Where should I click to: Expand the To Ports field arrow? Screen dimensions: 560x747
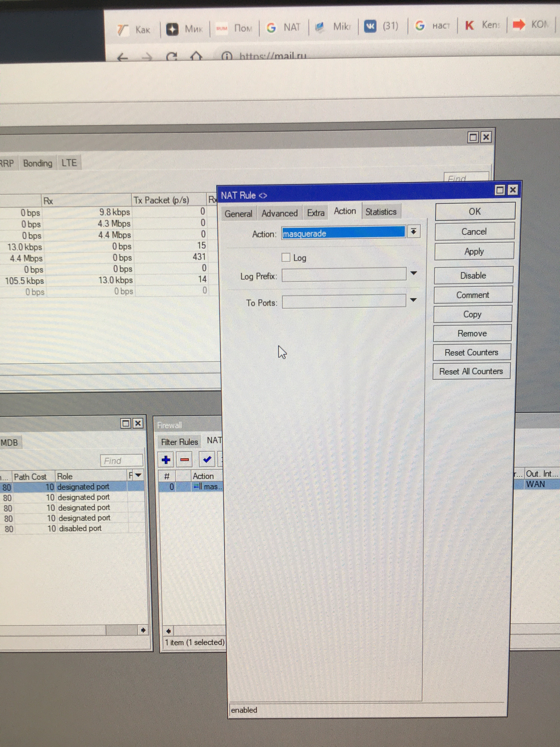[413, 300]
